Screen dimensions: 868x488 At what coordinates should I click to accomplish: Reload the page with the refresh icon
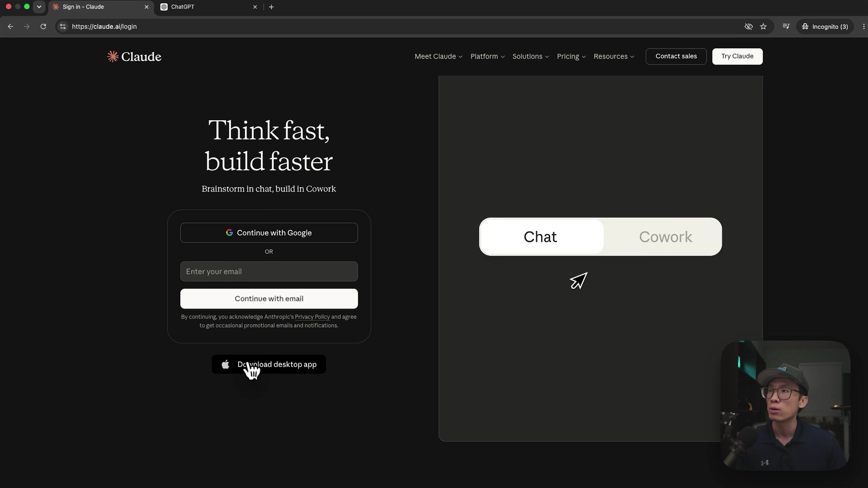(x=43, y=27)
